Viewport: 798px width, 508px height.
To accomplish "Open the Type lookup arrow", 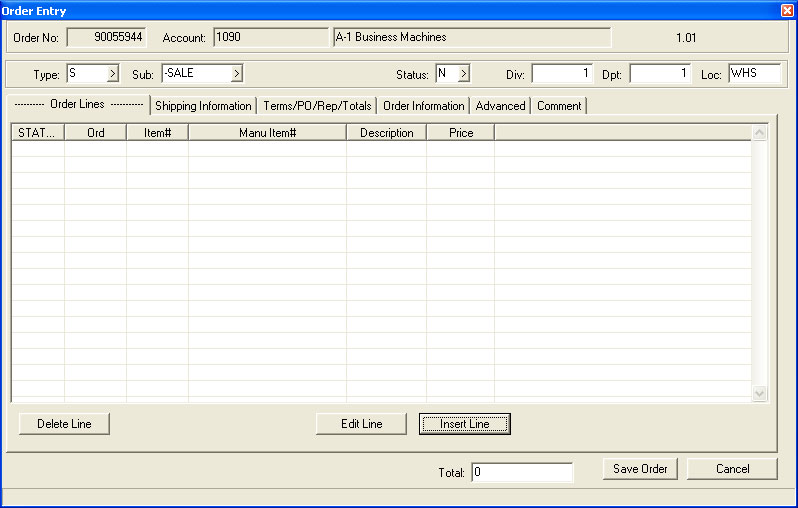I will [113, 74].
